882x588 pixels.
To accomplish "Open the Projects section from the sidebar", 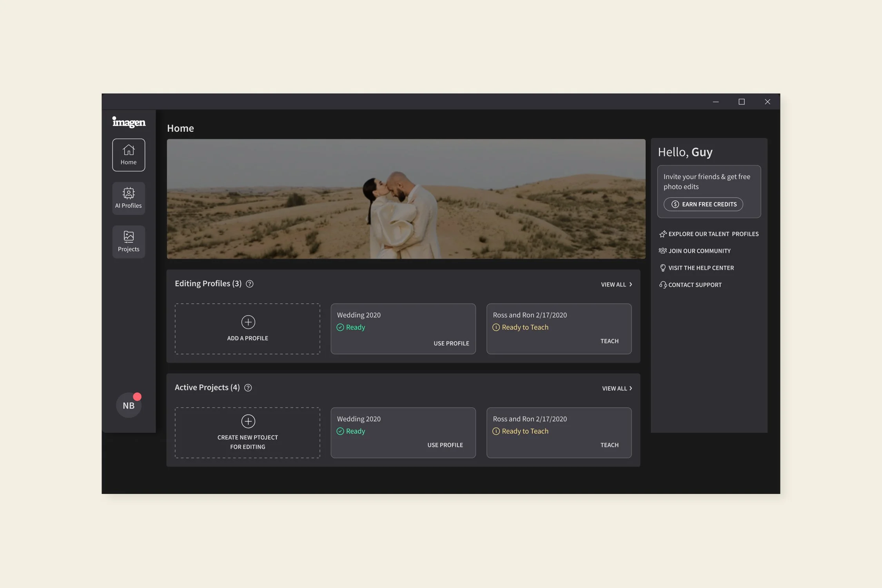I will point(128,241).
